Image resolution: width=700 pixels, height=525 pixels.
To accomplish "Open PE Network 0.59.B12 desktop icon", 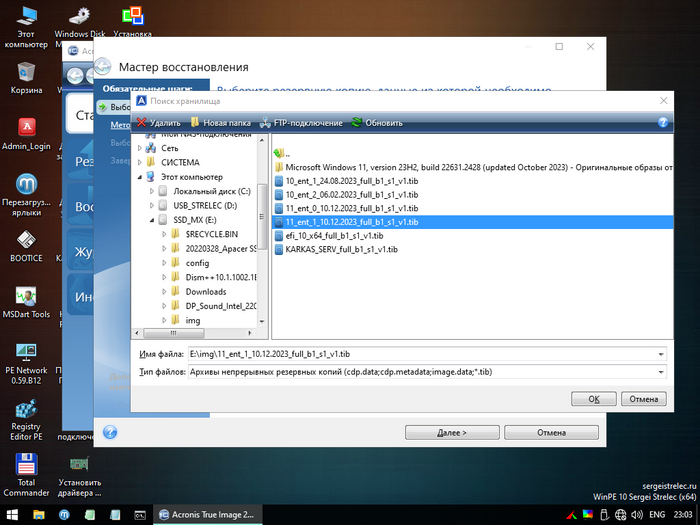I will point(26,363).
